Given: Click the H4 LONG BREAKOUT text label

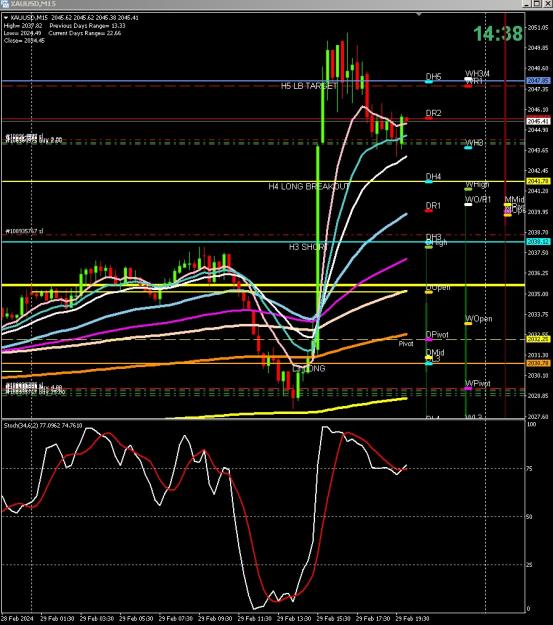Looking at the screenshot, I should click(x=309, y=187).
